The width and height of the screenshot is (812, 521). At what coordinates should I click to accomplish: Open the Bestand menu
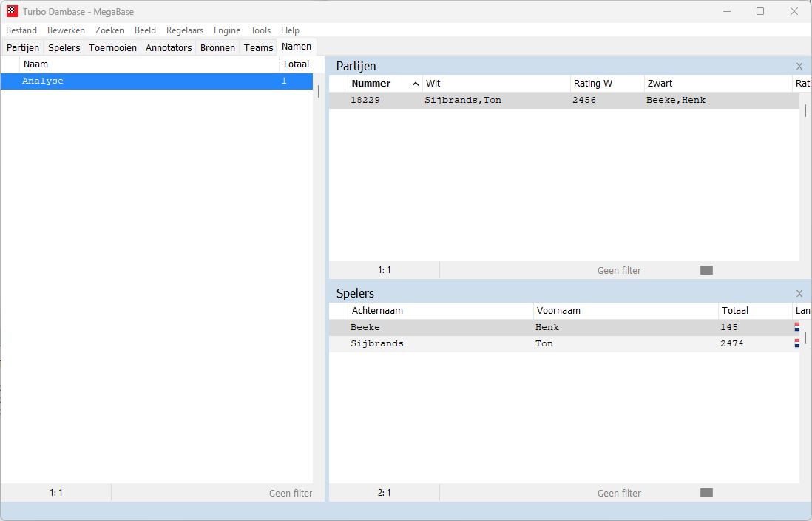[x=21, y=30]
